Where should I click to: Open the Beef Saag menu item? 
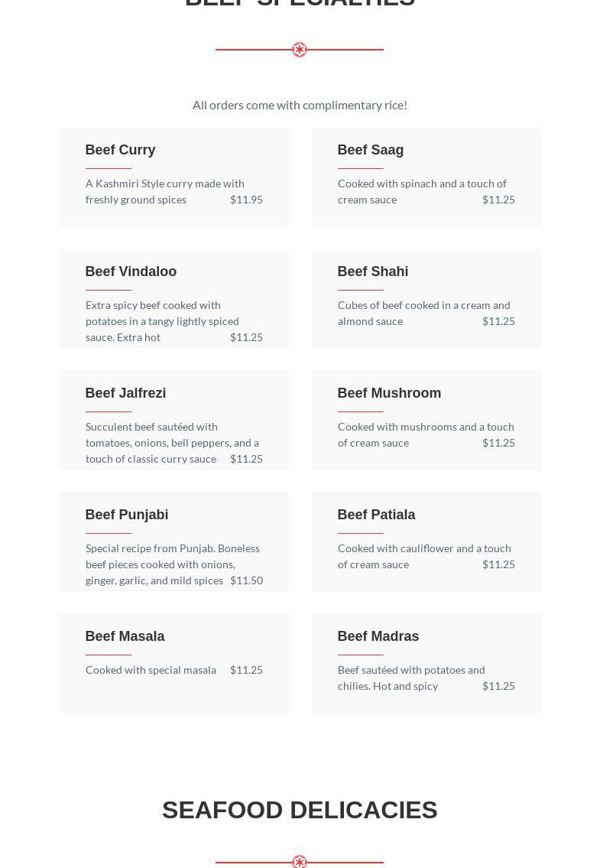370,150
